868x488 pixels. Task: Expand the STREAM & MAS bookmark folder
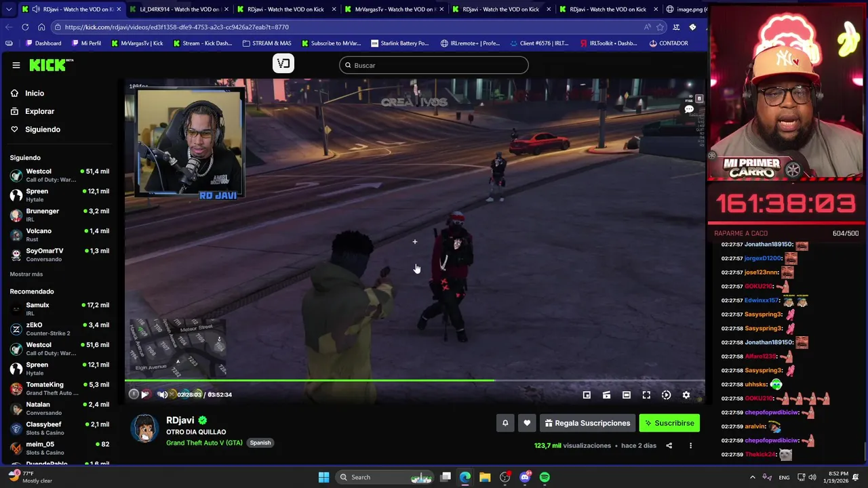(267, 43)
